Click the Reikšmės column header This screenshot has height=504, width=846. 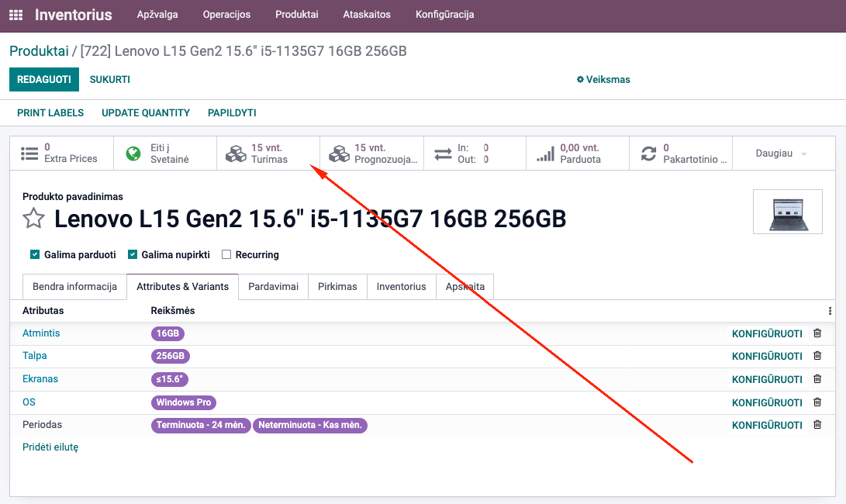pos(173,311)
